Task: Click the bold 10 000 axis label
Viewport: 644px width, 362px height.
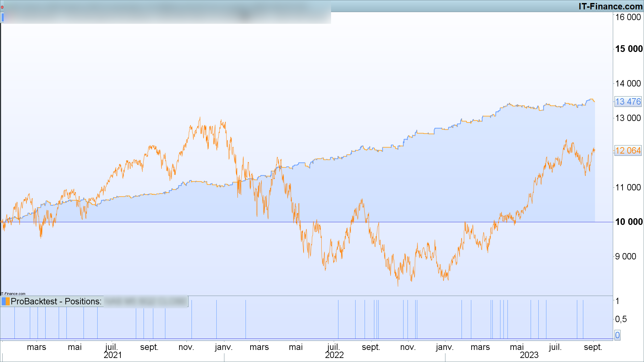Action: pyautogui.click(x=629, y=222)
